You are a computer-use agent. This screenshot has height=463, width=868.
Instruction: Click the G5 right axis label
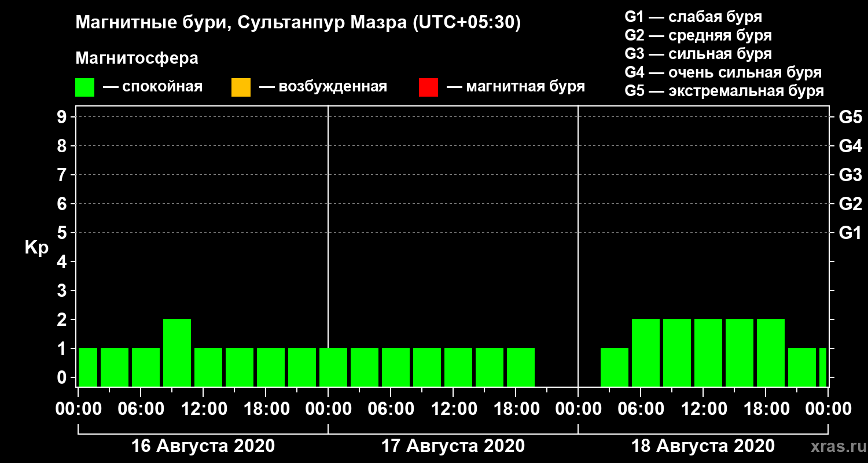pos(850,117)
